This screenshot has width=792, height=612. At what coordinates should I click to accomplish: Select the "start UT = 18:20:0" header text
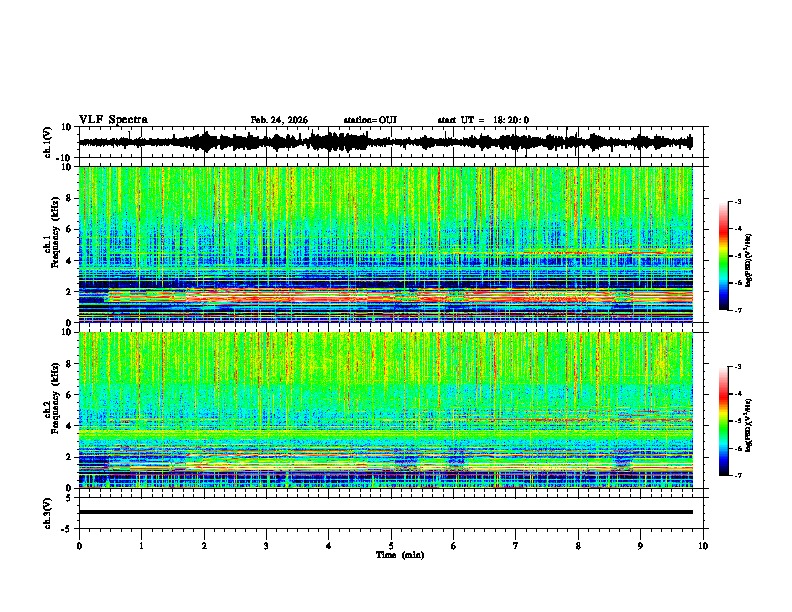click(x=483, y=120)
